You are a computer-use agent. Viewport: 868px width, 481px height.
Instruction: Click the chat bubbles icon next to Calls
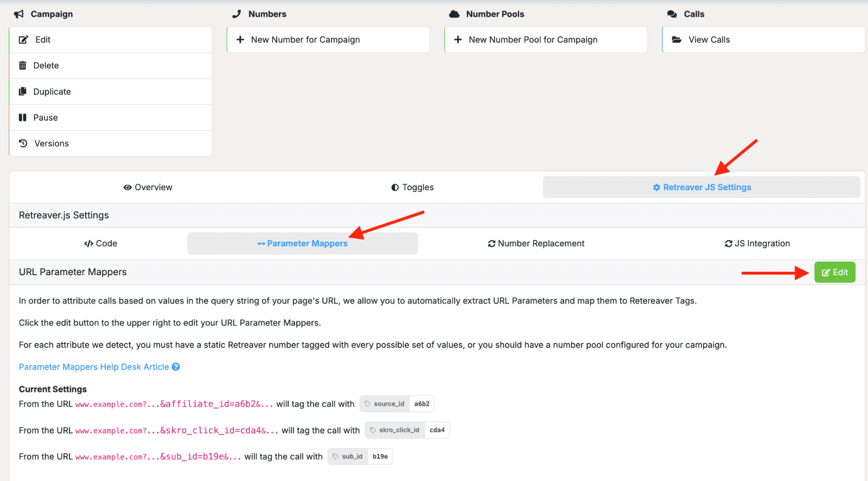pos(672,14)
